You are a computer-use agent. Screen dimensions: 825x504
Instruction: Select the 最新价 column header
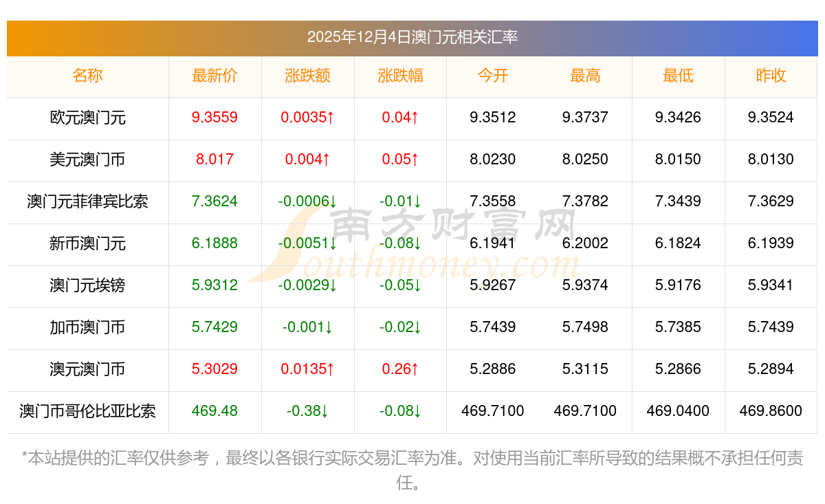214,76
